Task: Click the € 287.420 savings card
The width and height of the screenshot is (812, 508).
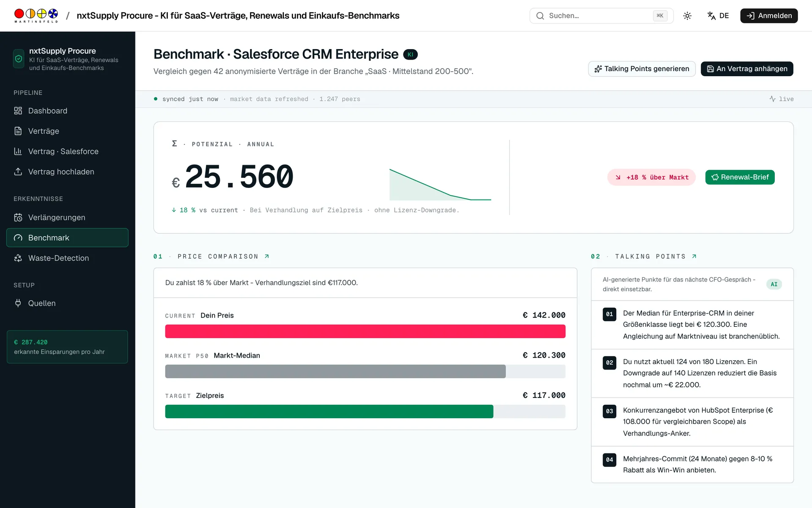Action: 67,347
